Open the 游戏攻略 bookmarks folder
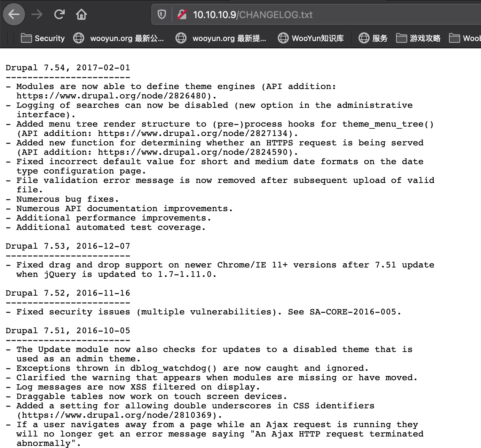Viewport: 481px width, 448px height. [x=418, y=38]
